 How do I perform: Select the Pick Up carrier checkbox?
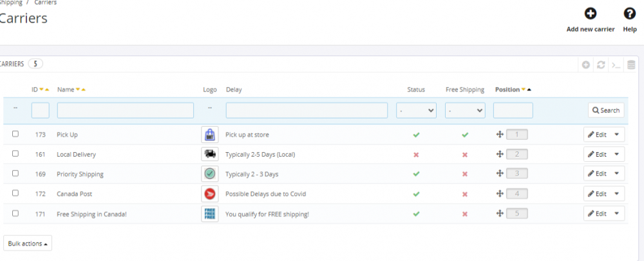coord(15,134)
